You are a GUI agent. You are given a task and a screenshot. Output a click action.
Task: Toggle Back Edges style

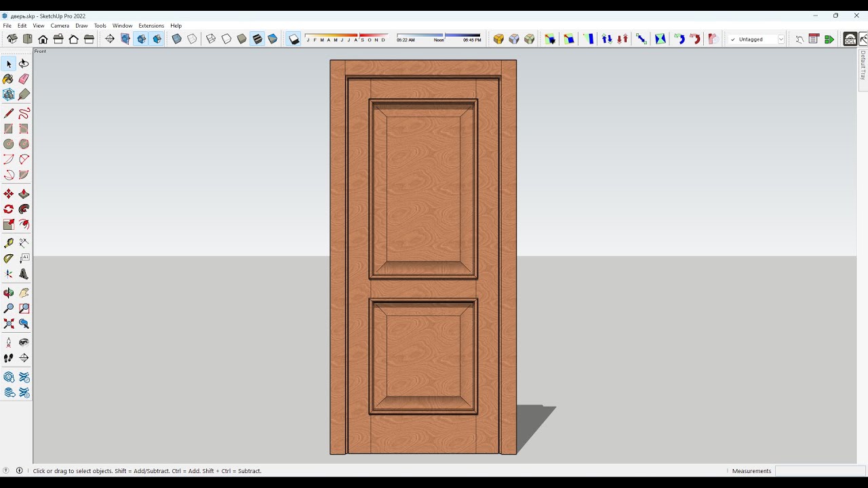pyautogui.click(x=192, y=39)
